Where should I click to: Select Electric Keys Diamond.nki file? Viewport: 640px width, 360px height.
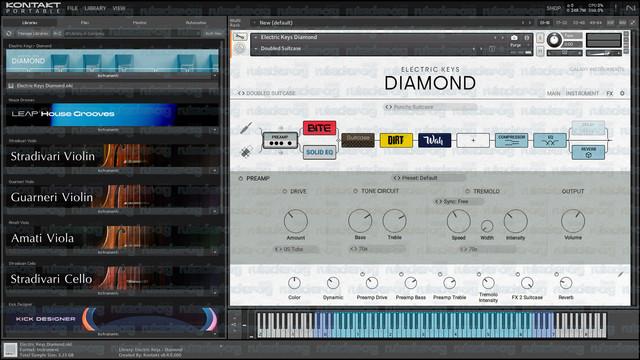(x=112, y=86)
